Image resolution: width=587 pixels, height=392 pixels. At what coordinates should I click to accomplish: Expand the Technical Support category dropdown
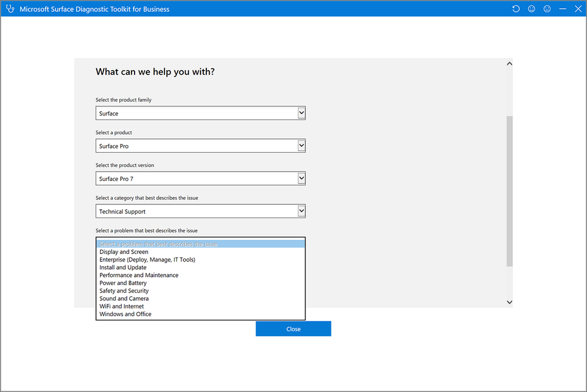(x=200, y=211)
